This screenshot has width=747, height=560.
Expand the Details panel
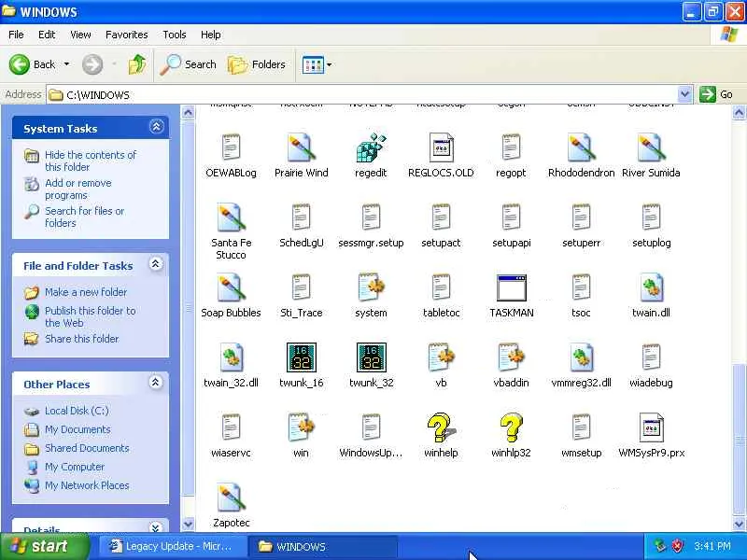click(x=155, y=527)
